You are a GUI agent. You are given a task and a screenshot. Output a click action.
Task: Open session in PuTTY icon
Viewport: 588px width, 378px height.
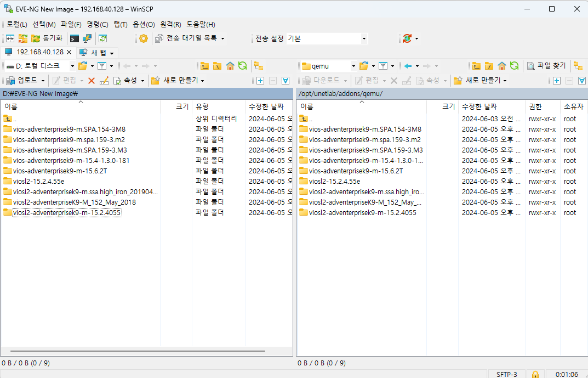coord(87,38)
